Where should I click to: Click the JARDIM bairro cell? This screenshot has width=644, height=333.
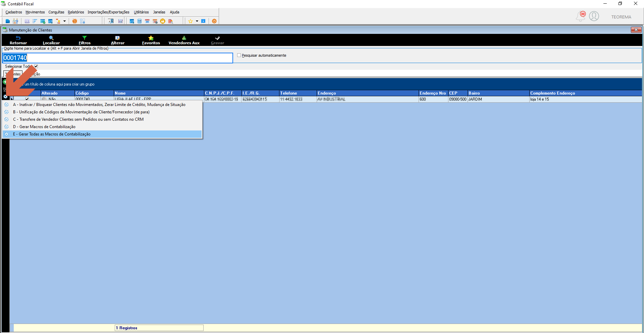pos(498,99)
